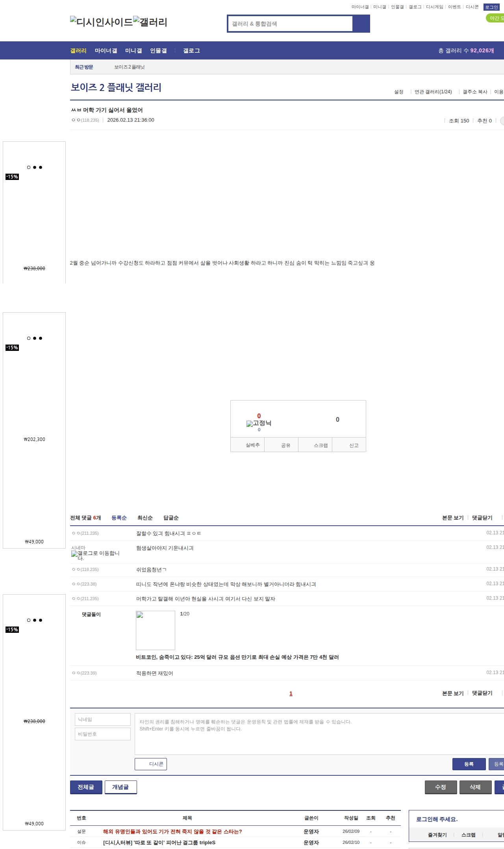Collapse comments with the upper 댓글닫기
Viewport: 504px width, 849px height.
(x=482, y=518)
